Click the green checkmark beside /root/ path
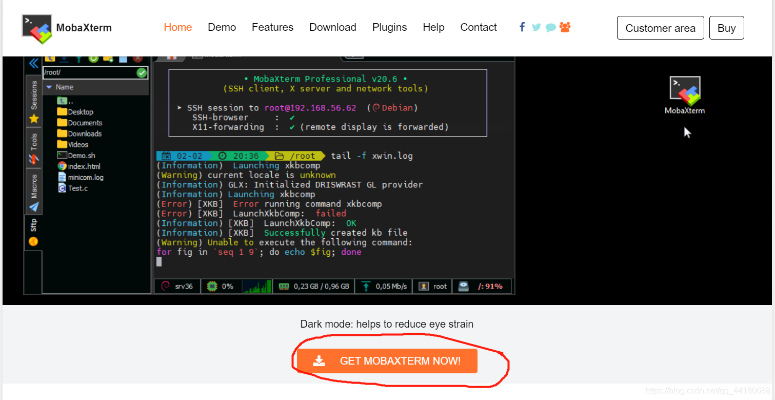The width and height of the screenshot is (775, 400). pos(141,73)
